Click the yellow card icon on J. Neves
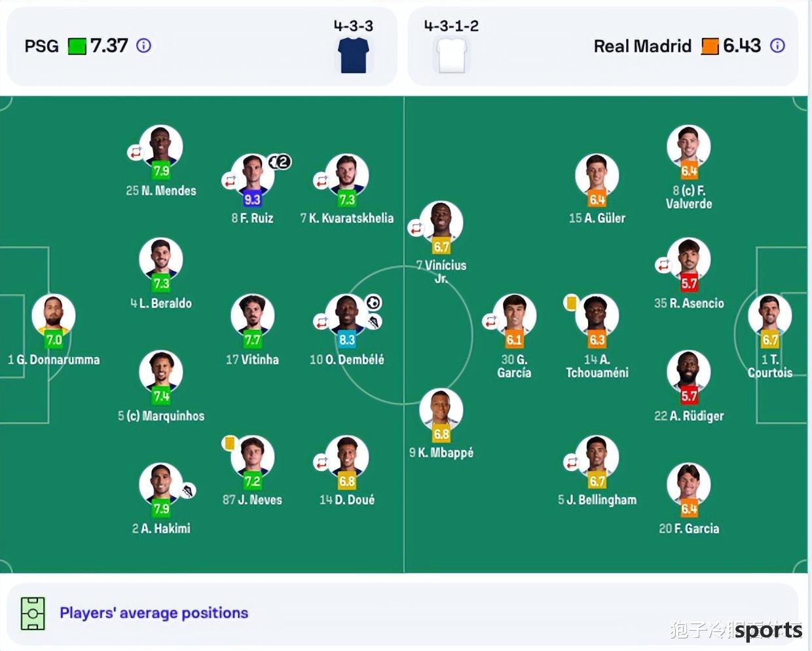This screenshot has width=812, height=651. click(229, 443)
